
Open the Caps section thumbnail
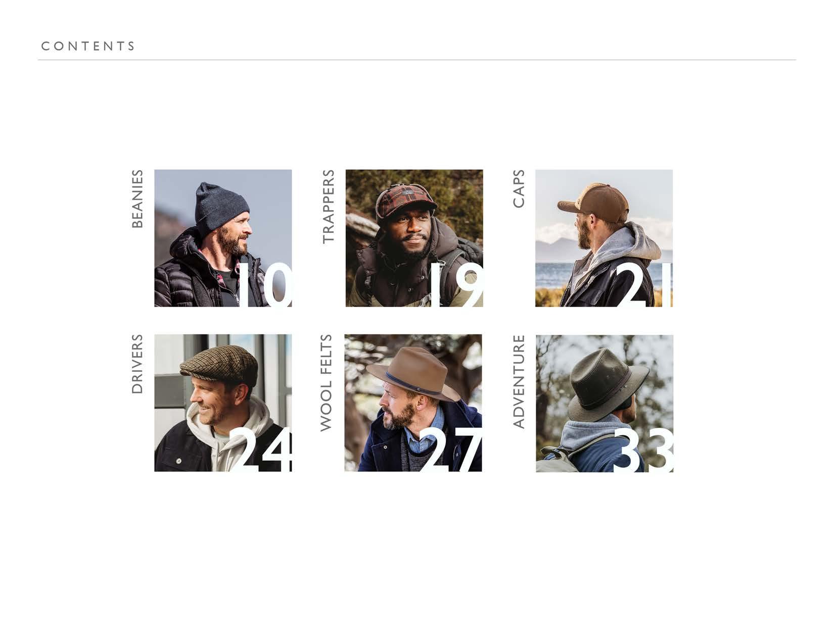tap(604, 238)
